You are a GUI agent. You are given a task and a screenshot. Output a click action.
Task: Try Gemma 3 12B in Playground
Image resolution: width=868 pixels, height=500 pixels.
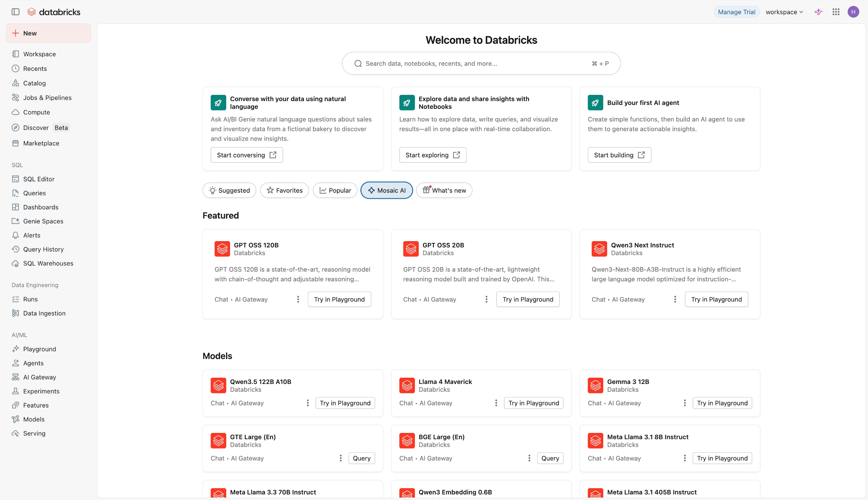(722, 403)
